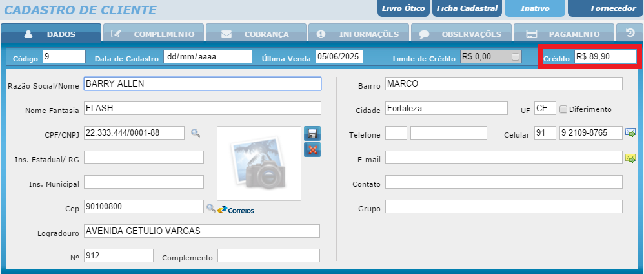Click the Livro Ótico button

(x=403, y=8)
